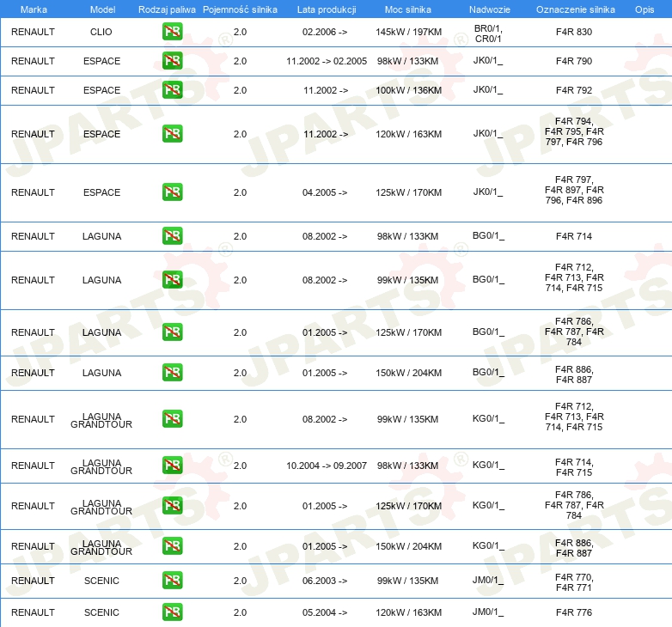Click the fuel icon in LAGUNA 150kW / 204KM row

coord(172,373)
